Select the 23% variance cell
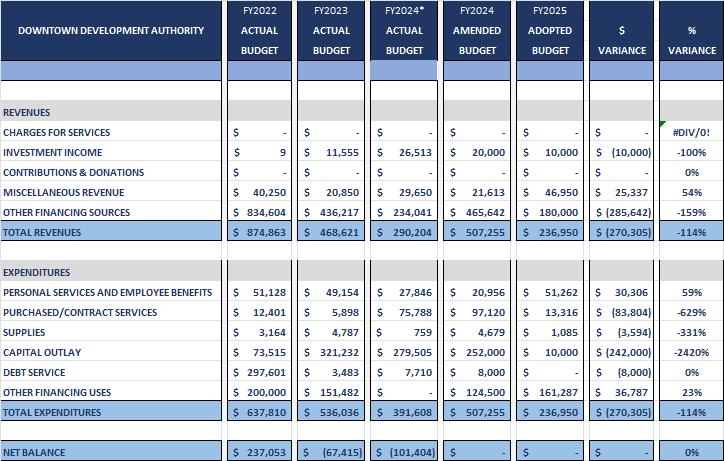The width and height of the screenshot is (724, 461). [x=692, y=393]
